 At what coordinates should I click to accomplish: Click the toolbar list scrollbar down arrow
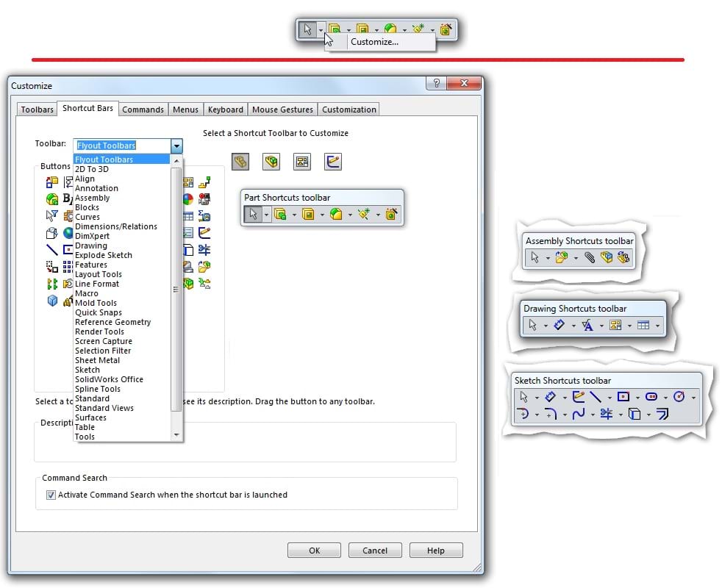[176, 435]
